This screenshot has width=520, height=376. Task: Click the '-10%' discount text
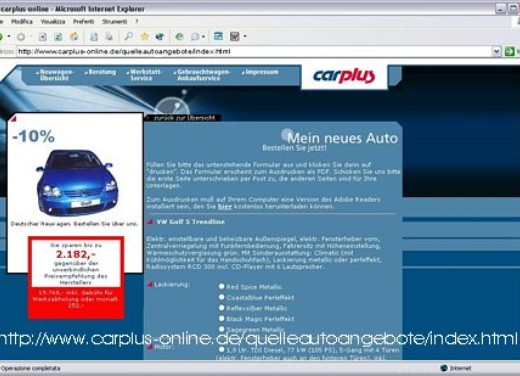click(34, 136)
